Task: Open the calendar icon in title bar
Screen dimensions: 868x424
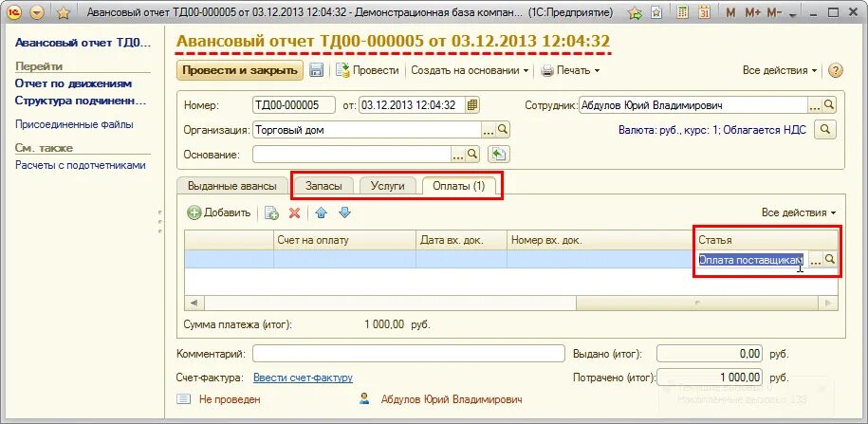Action: tap(704, 12)
